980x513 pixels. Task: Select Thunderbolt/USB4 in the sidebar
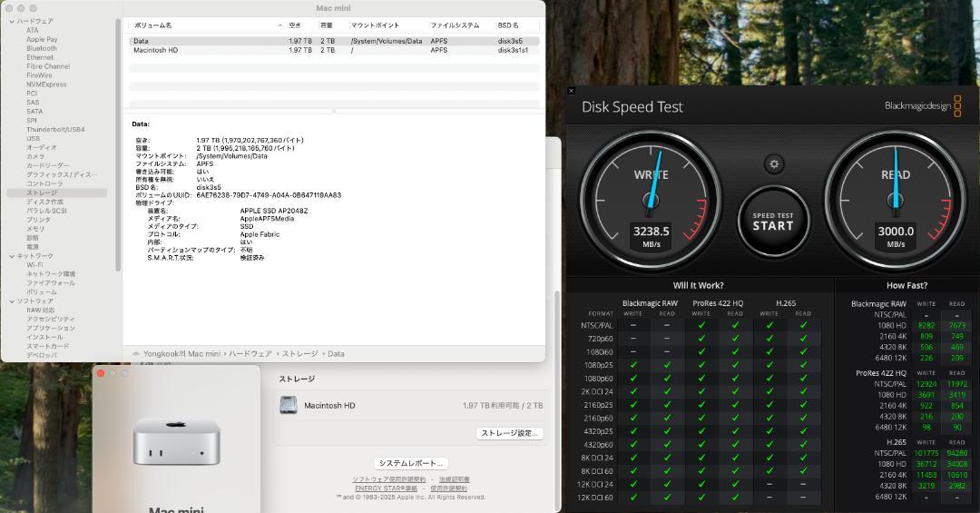click(x=55, y=130)
